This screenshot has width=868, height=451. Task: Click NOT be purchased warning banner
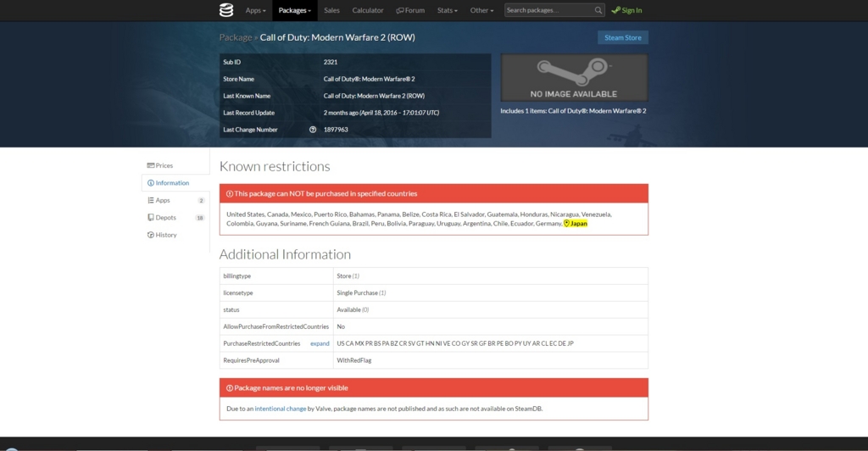click(433, 193)
